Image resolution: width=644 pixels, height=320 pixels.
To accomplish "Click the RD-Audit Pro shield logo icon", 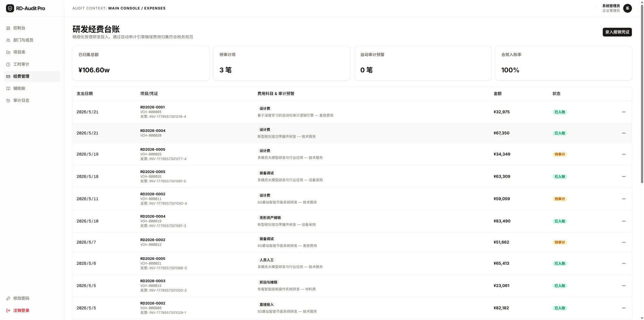I will [10, 8].
